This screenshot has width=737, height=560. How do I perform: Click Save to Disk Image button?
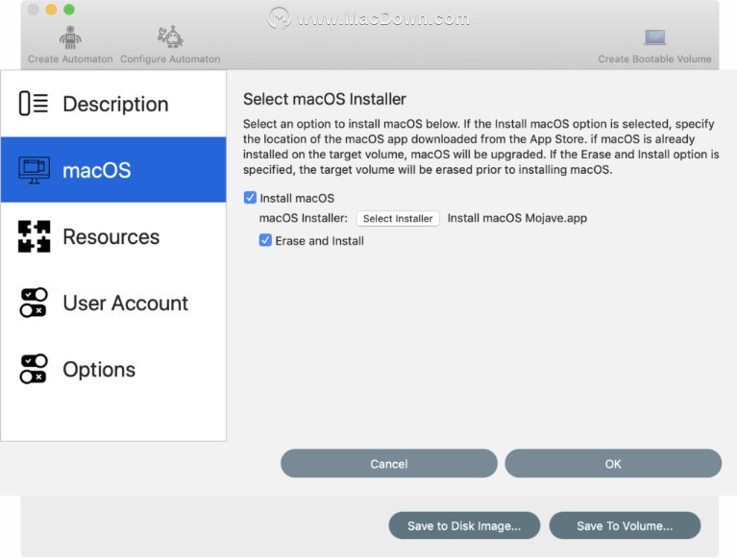(464, 525)
